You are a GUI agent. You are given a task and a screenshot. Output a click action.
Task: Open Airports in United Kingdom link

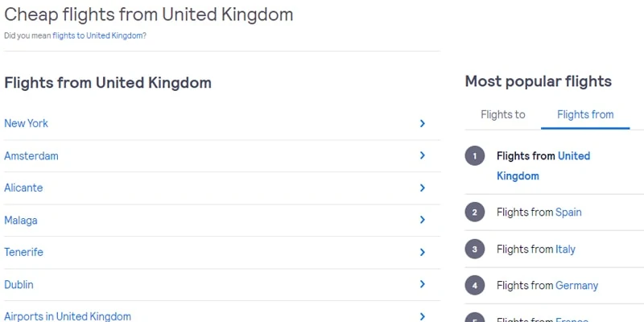coord(68,316)
